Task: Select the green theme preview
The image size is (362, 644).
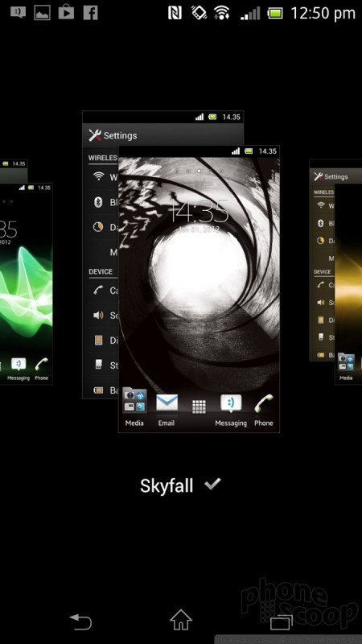Action: pos(26,284)
